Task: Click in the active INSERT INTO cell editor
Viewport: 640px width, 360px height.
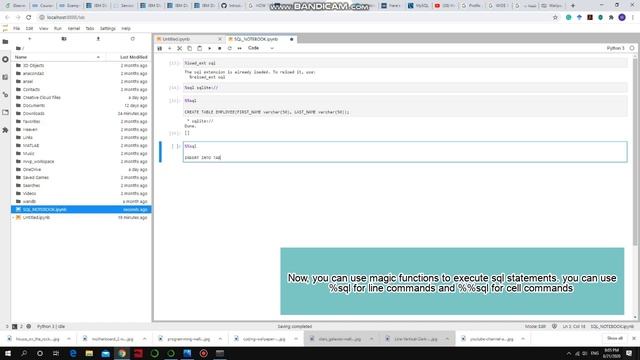Action: point(405,152)
